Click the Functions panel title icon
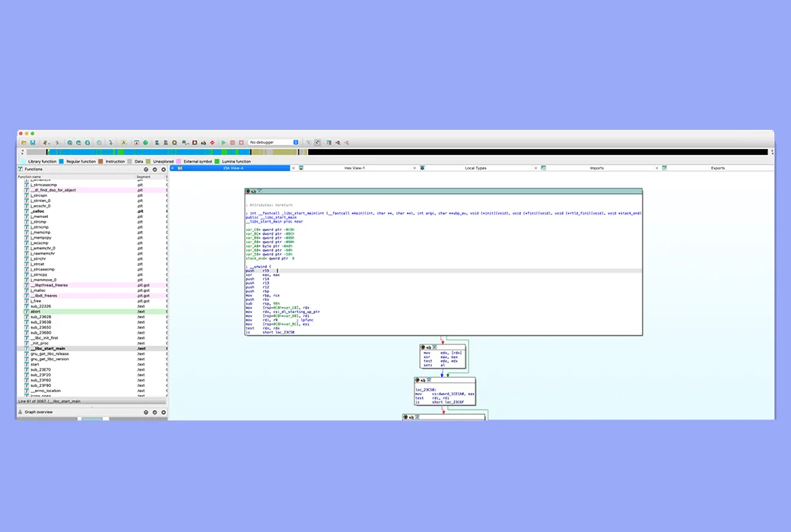Screen dimensions: 791x532 [x=21, y=169]
